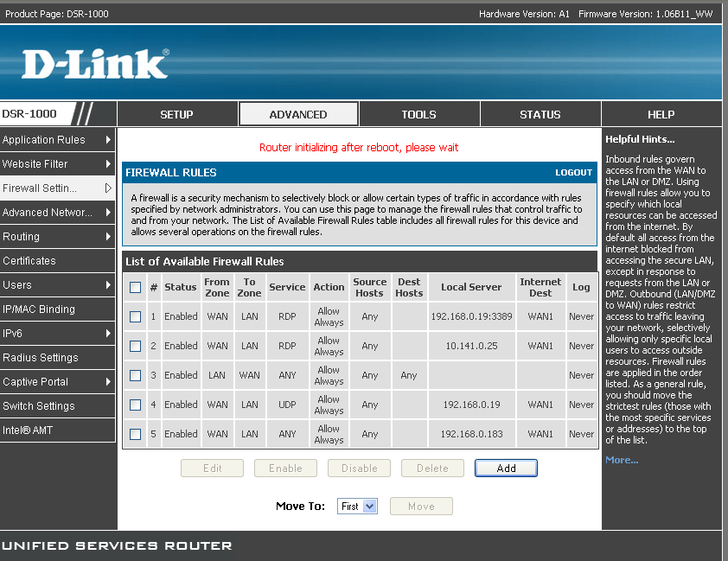728x561 pixels.
Task: Select firewall rule 5 checkbox
Action: coord(135,434)
